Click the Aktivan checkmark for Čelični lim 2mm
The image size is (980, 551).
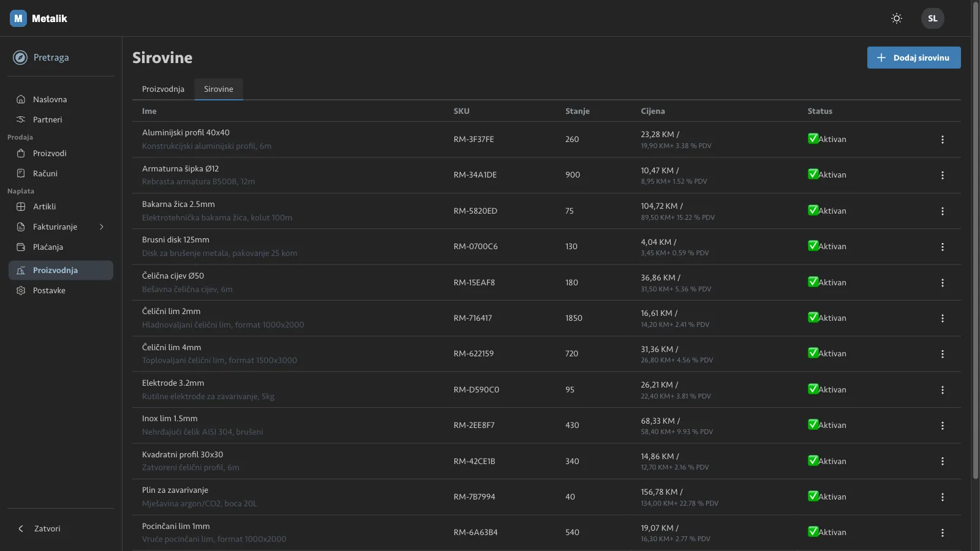(x=813, y=318)
